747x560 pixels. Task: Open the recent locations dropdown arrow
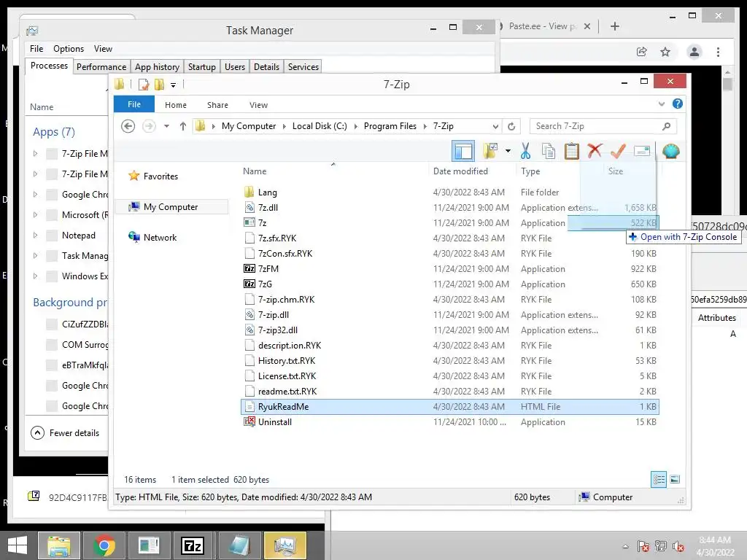[166, 126]
